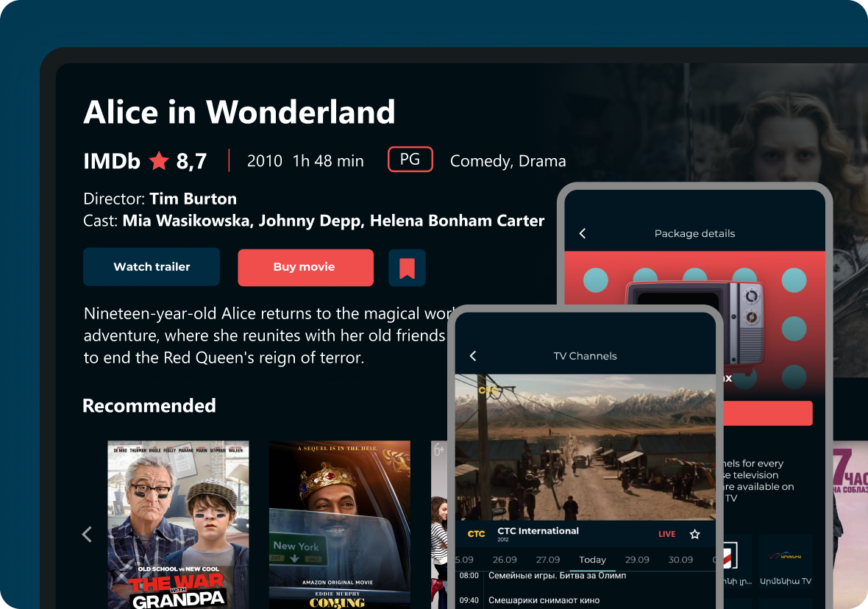The height and width of the screenshot is (609, 868).
Task: Go back from the TV Channels screen
Action: pyautogui.click(x=473, y=356)
